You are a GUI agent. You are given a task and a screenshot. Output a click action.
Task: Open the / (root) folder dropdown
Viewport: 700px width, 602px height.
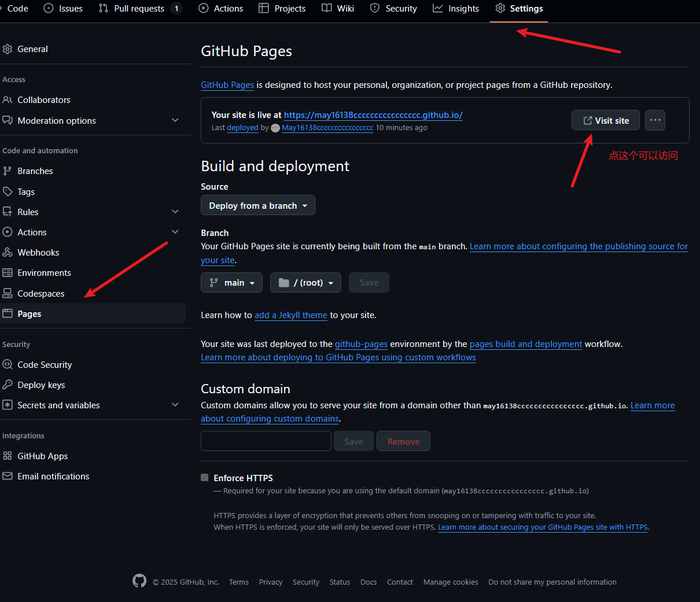coord(305,283)
